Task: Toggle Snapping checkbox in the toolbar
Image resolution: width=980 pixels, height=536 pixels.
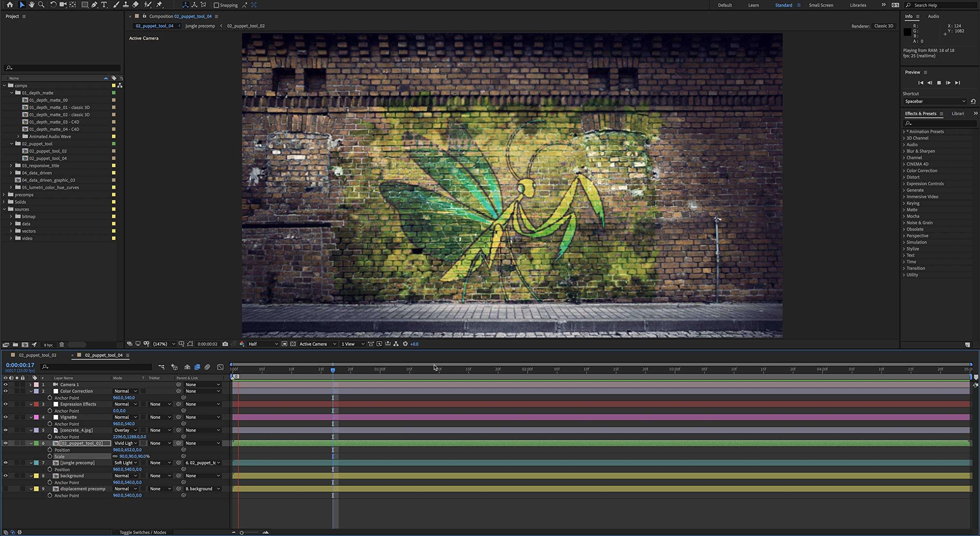Action: point(216,5)
